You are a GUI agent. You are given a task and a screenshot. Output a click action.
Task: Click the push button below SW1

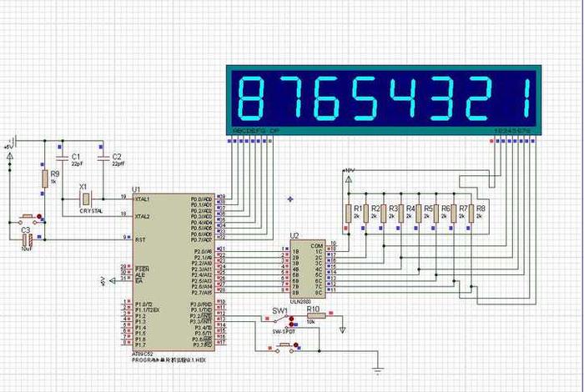tap(284, 348)
